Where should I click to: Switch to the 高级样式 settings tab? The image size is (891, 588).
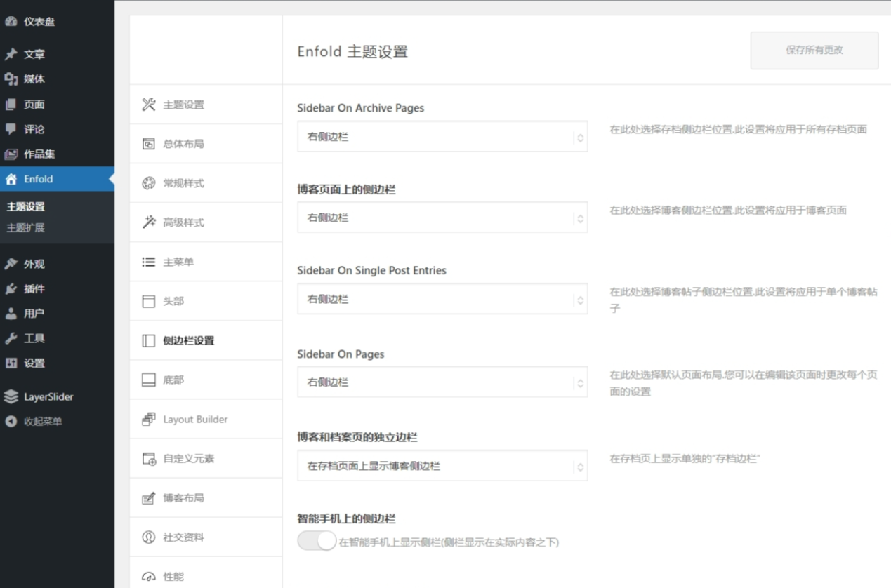[206, 222]
